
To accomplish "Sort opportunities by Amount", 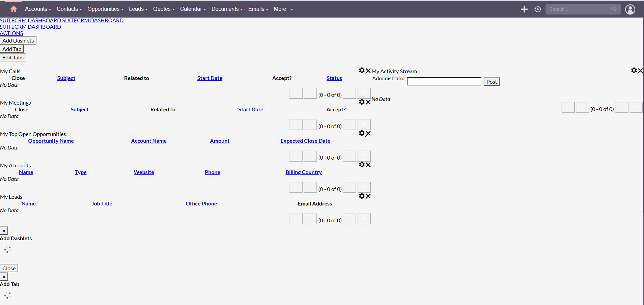I will [x=220, y=141].
